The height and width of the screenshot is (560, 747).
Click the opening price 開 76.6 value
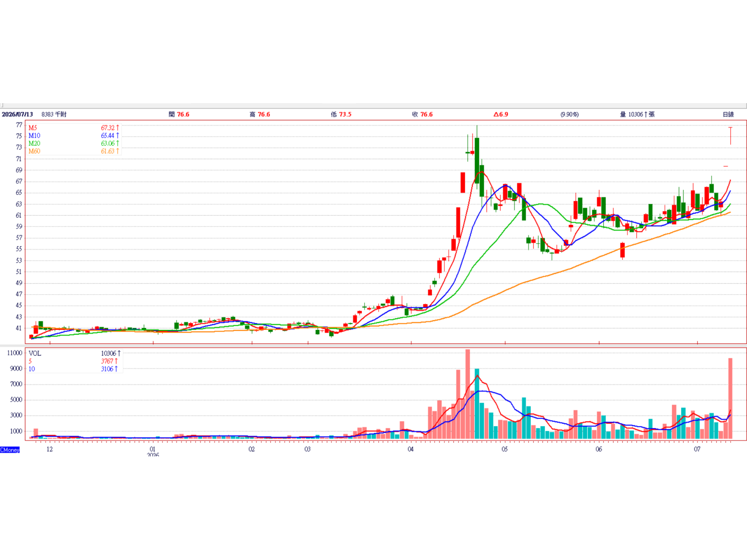[179, 114]
